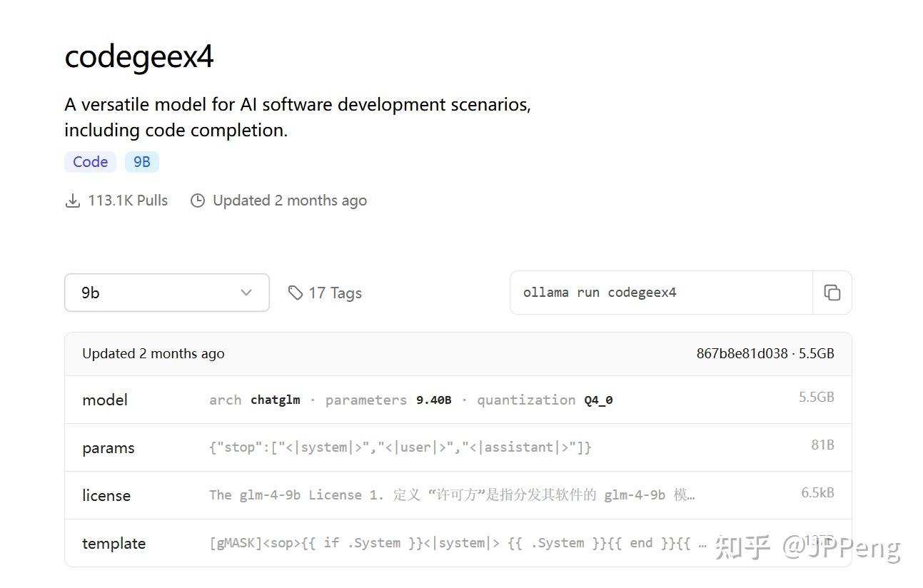Click the 9b label in version selector

click(x=90, y=293)
